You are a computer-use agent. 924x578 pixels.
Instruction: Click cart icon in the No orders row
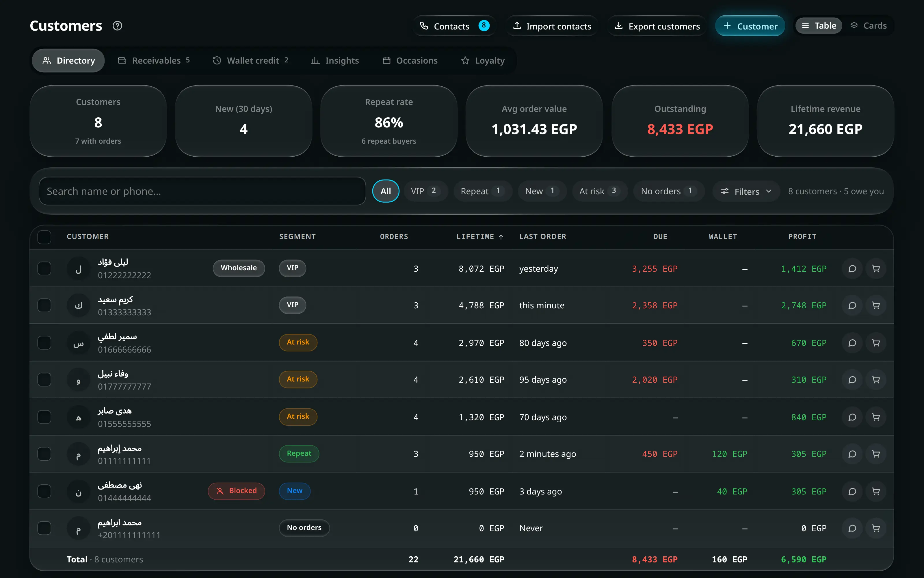pyautogui.click(x=876, y=528)
